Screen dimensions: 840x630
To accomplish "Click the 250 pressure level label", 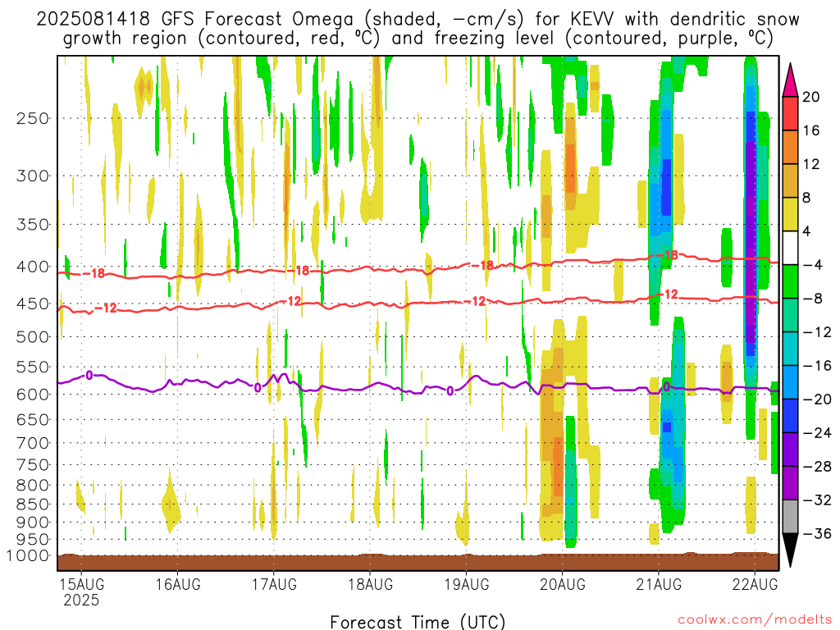I will 33,118.
